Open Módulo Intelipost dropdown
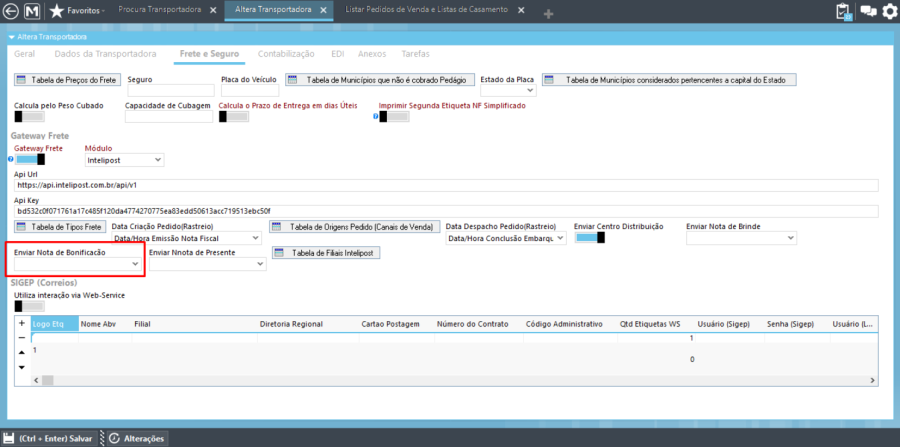Image resolution: width=900 pixels, height=447 pixels. tap(125, 160)
